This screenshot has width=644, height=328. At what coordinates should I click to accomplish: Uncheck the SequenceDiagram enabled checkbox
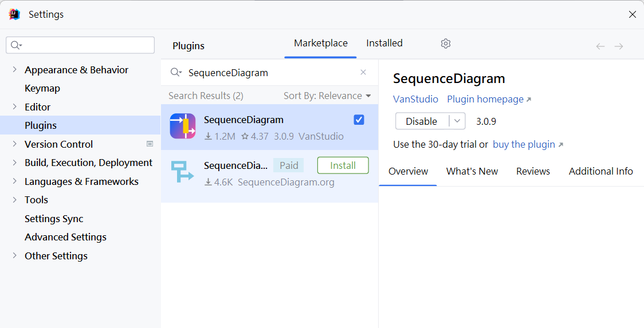click(359, 120)
